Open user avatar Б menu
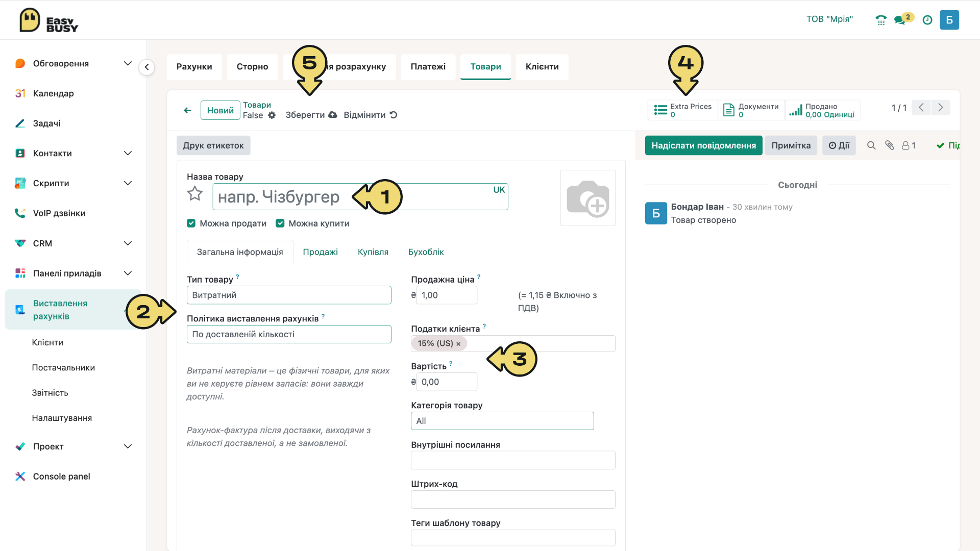The image size is (980, 551). pos(949,20)
